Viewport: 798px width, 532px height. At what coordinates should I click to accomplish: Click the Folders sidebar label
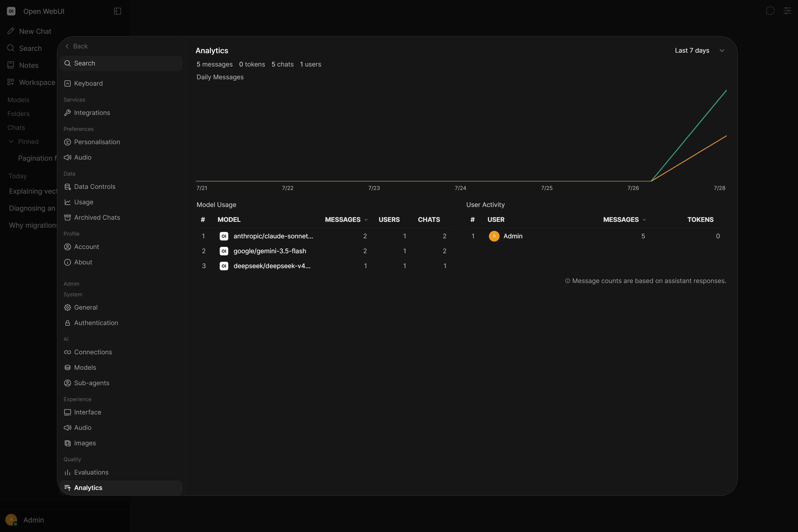coord(18,114)
